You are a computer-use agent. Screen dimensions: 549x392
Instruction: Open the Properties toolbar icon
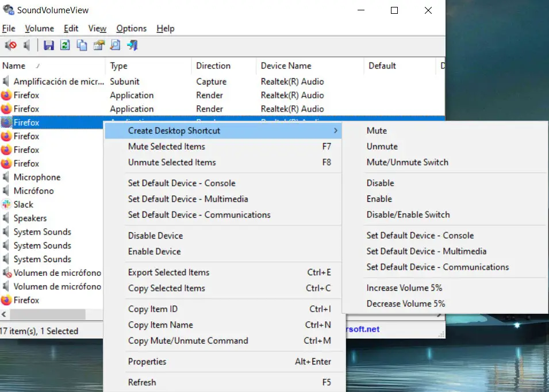pos(99,45)
